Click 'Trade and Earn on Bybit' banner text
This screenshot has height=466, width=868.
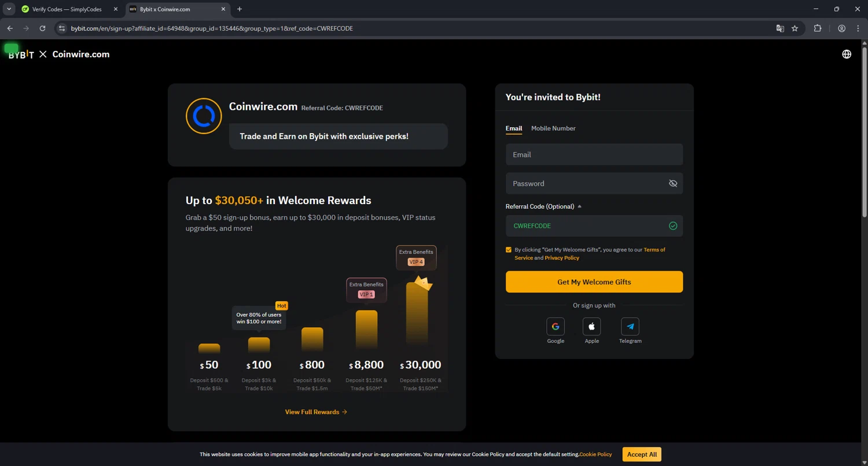click(x=324, y=136)
